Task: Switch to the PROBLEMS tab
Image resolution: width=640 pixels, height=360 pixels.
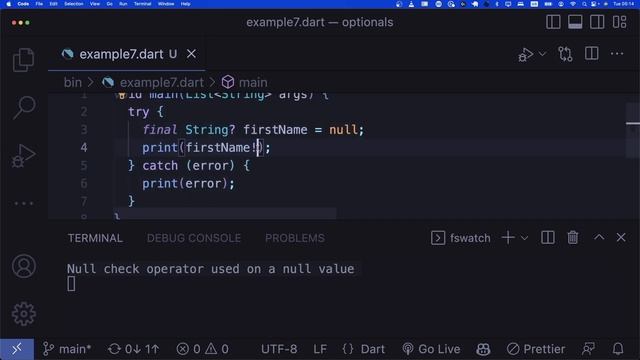Action: (x=295, y=238)
